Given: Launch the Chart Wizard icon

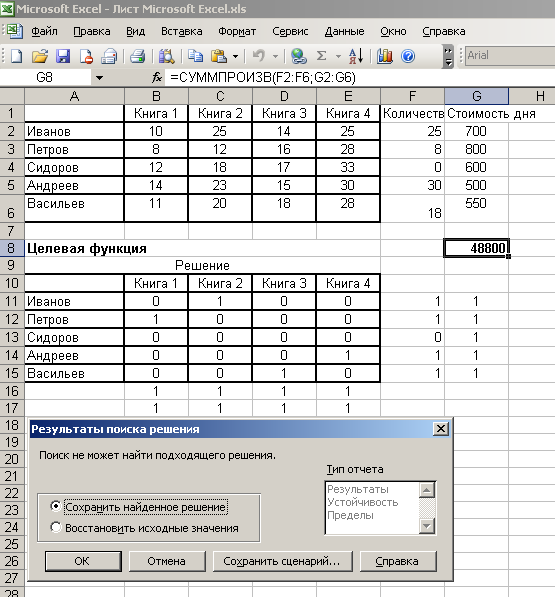Looking at the screenshot, I should (384, 56).
